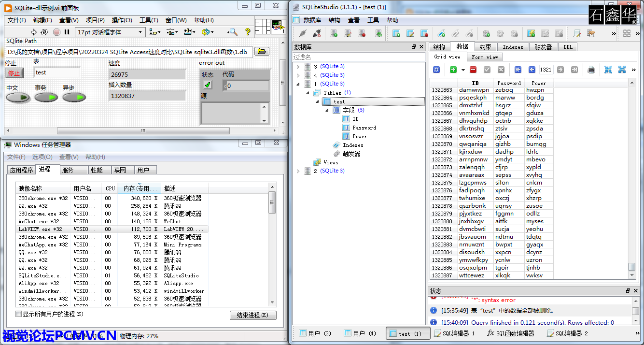
Task: Open the Align Objects dropdown in LabVIEW
Action: click(x=155, y=32)
